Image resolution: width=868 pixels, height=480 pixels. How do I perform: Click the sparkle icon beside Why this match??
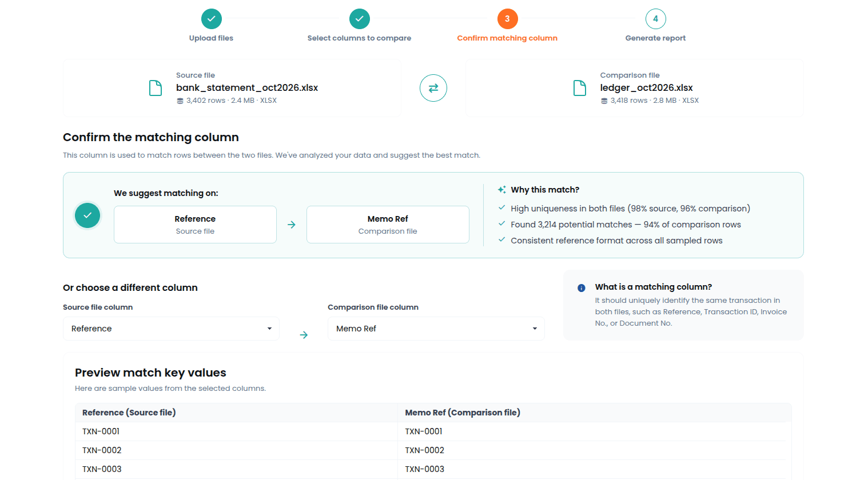502,190
